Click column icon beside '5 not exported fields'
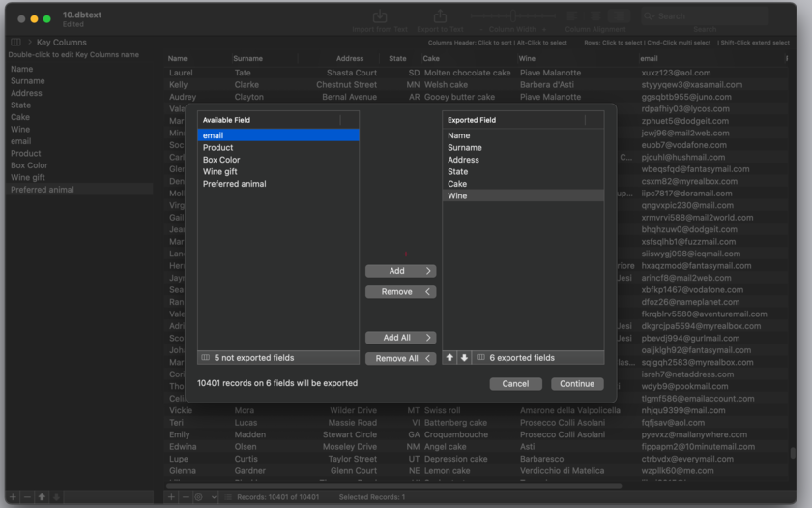The width and height of the screenshot is (812, 508). 206,358
